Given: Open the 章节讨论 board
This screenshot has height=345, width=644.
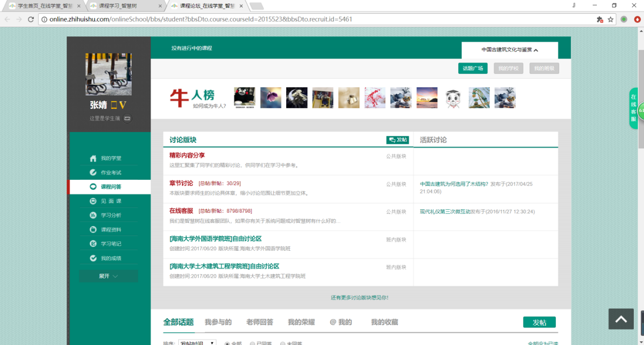Looking at the screenshot, I should [181, 183].
